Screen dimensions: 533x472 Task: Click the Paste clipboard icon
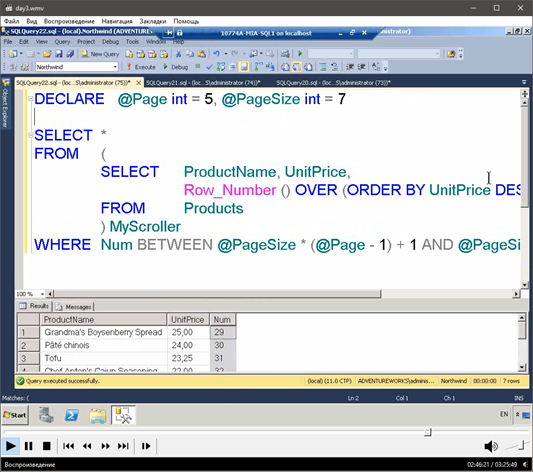point(202,54)
